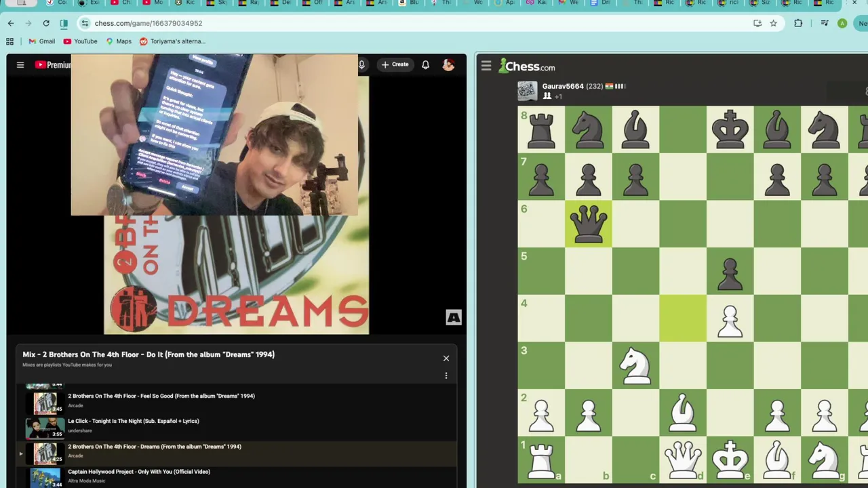The height and width of the screenshot is (488, 868).
Task: Open the YouTube hamburger guide menu
Action: click(x=20, y=65)
